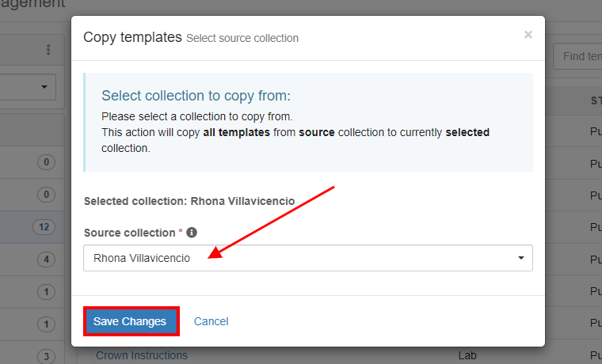Viewport: 602px width, 364px height.
Task: Click the Find templates search field
Action: coord(577,56)
